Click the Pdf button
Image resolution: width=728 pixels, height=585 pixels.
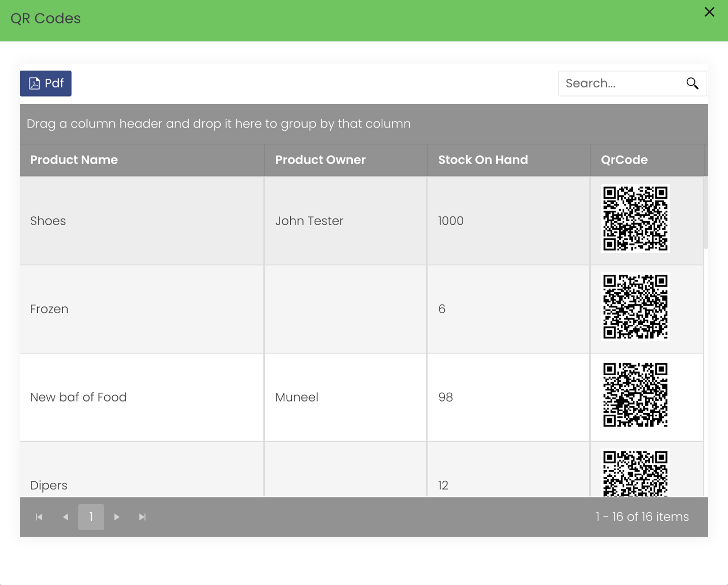pos(45,83)
